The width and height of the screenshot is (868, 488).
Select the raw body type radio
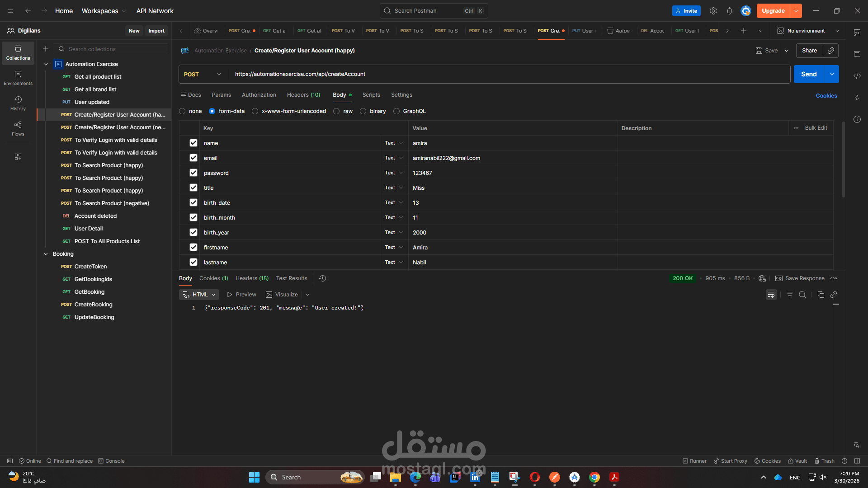(336, 111)
